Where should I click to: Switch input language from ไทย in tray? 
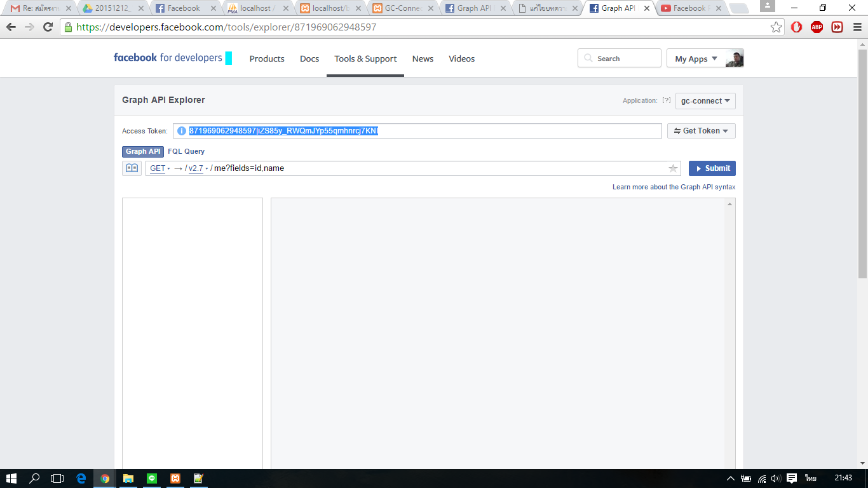pos(811,478)
